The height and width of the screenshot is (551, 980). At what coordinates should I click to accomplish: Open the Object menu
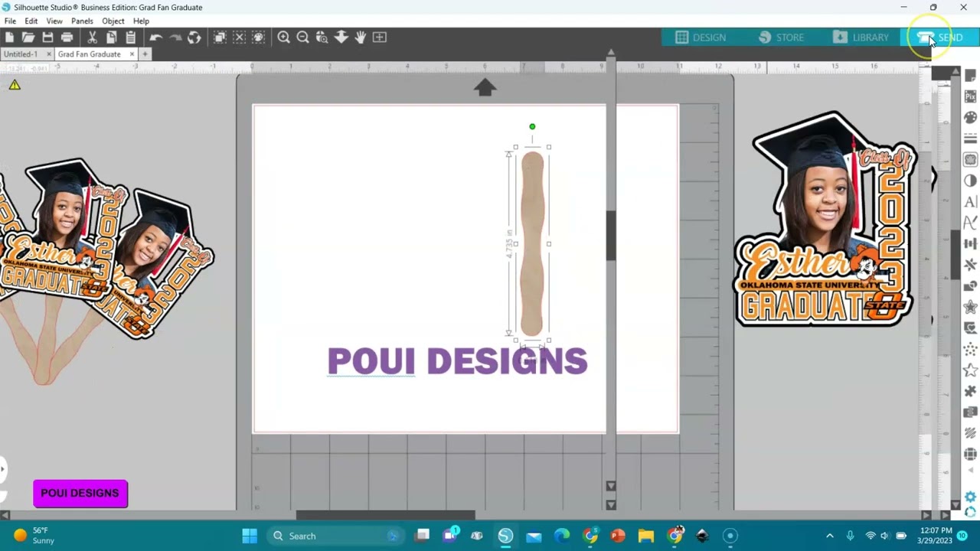point(113,21)
